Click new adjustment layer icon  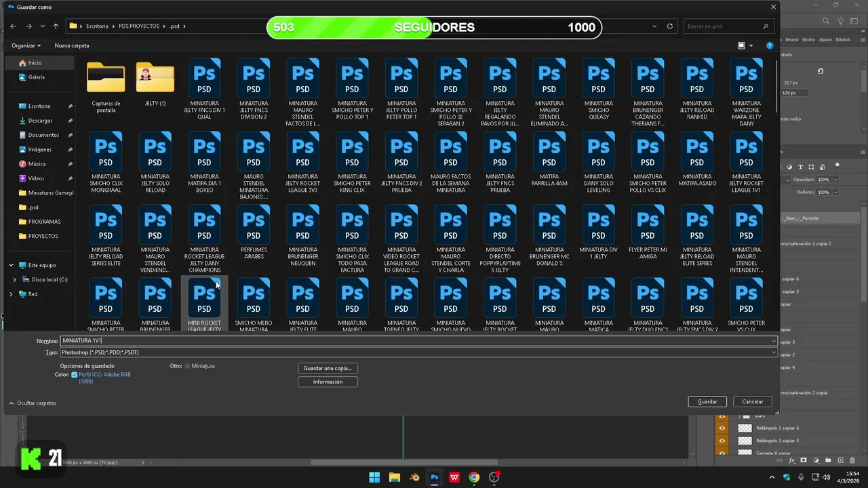(x=816, y=460)
